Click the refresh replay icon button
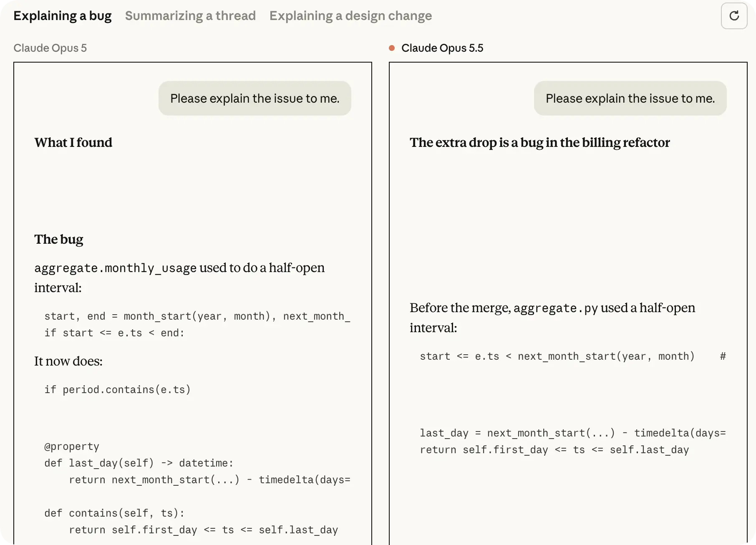The height and width of the screenshot is (545, 756). 734,16
